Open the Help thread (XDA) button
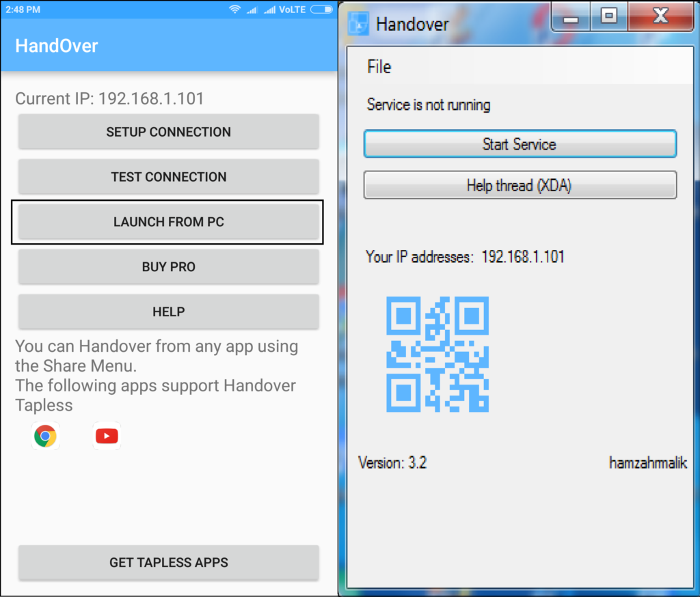Screen dimensions: 700x597 tap(520, 184)
